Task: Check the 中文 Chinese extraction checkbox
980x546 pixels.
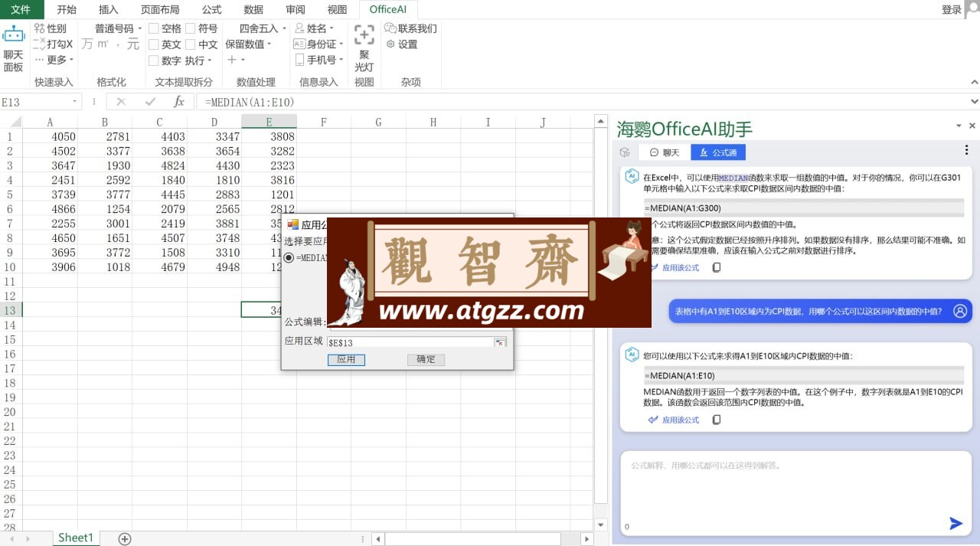Action: pos(191,44)
